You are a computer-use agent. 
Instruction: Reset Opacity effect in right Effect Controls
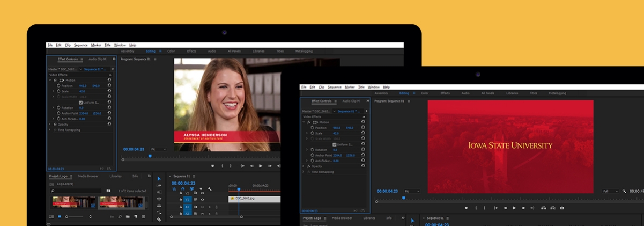pos(363,166)
